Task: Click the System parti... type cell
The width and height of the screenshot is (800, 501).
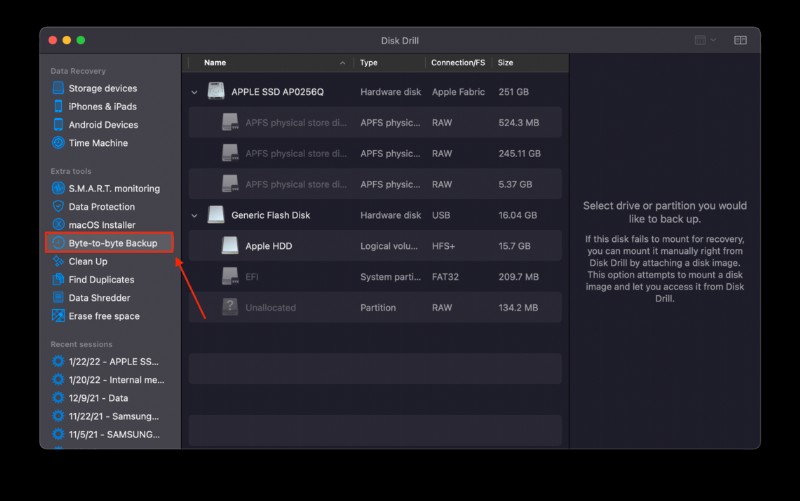Action: pyautogui.click(x=390, y=277)
